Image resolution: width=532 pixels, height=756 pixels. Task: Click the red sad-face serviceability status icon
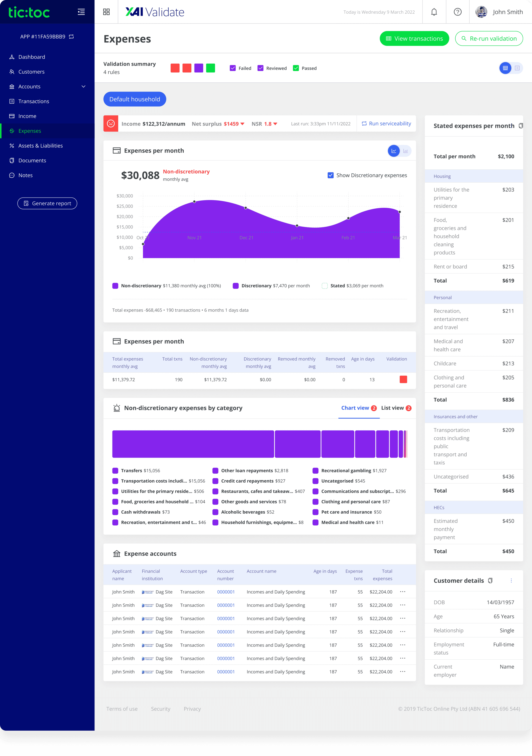tap(111, 123)
